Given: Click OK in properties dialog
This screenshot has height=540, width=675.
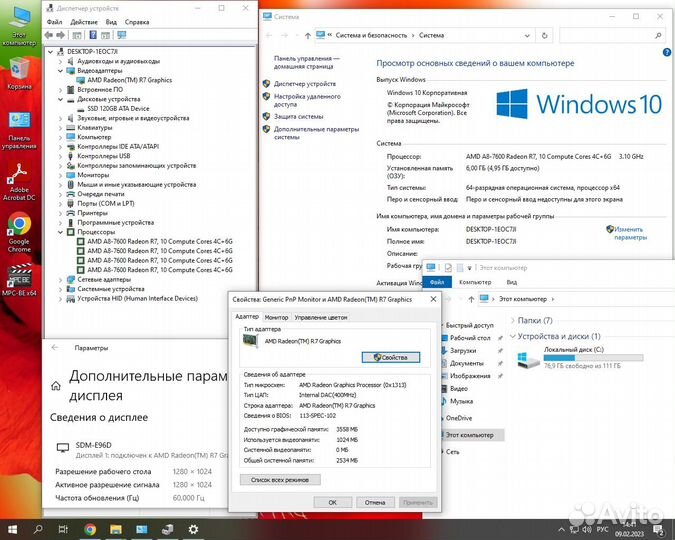Looking at the screenshot, I should 333,502.
